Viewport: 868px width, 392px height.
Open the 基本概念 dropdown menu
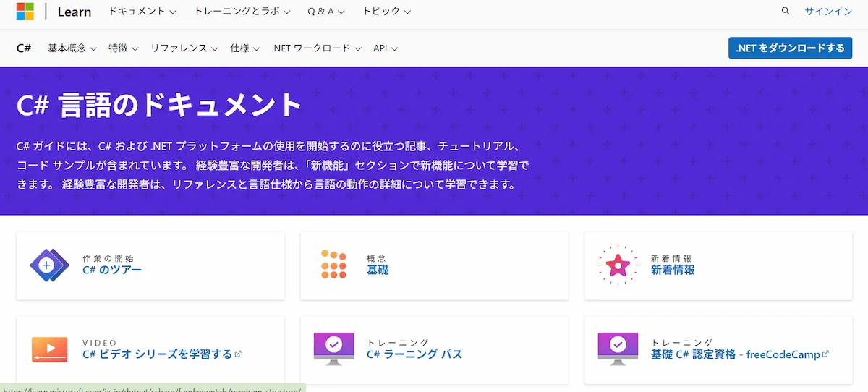(72, 48)
